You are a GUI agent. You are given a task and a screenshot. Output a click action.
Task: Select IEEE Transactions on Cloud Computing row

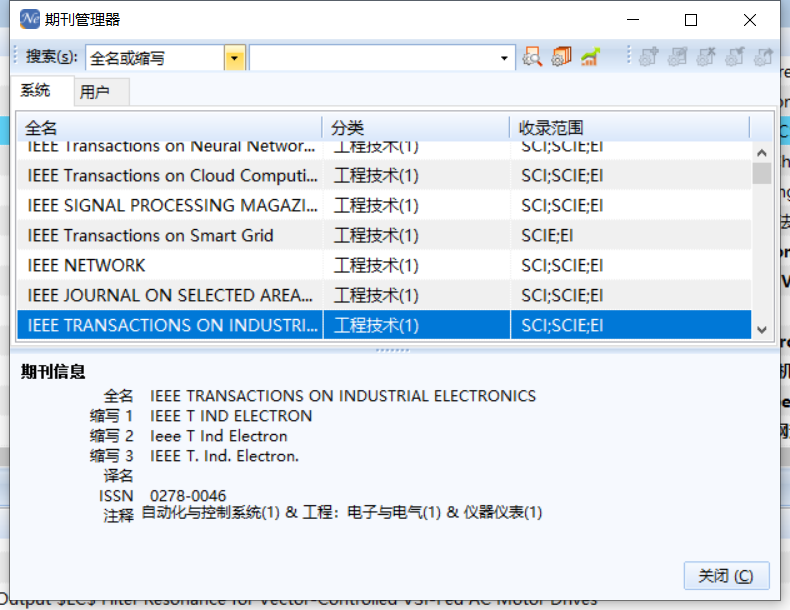tap(384, 175)
